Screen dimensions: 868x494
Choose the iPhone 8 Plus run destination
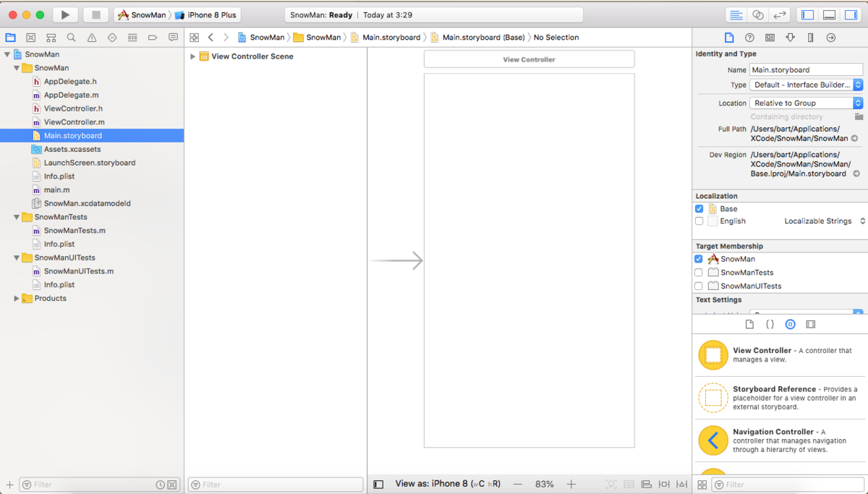point(206,15)
